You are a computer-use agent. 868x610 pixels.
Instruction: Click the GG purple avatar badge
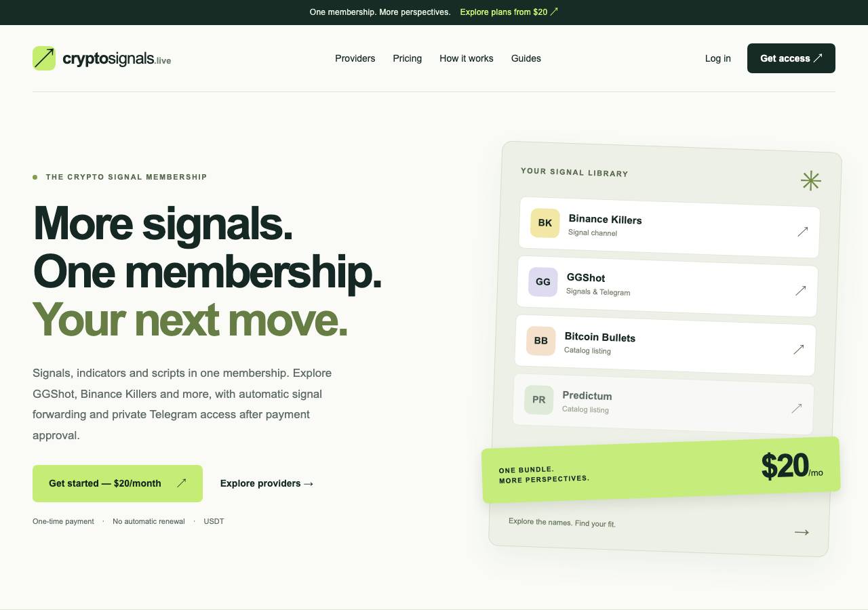tap(543, 282)
